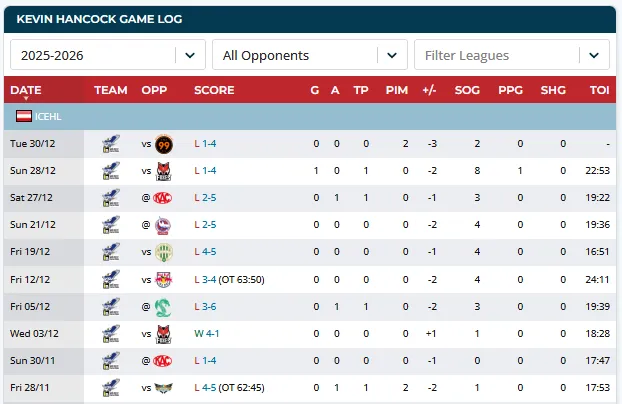Click opponent logo in Fri 19/12 row
622x404 pixels.
pos(163,252)
